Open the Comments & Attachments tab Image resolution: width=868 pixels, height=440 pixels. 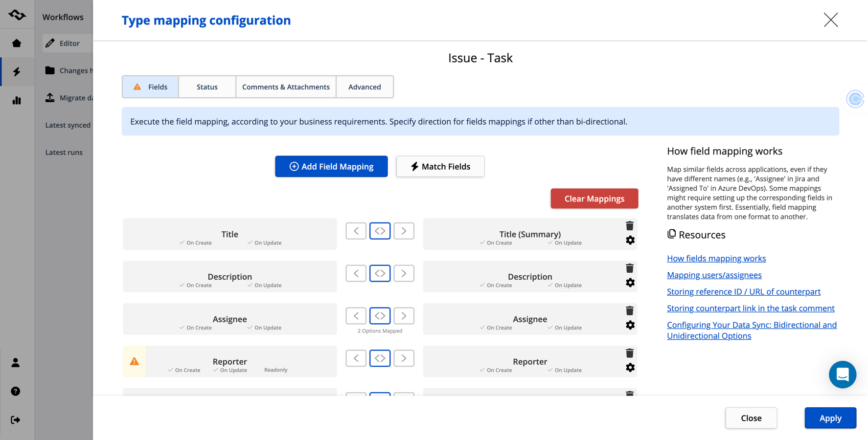[x=286, y=87]
